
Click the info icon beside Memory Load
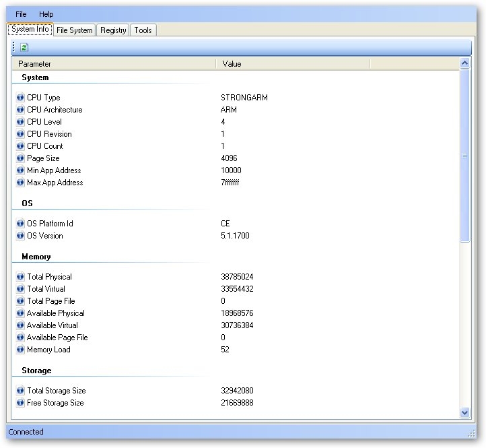point(20,350)
